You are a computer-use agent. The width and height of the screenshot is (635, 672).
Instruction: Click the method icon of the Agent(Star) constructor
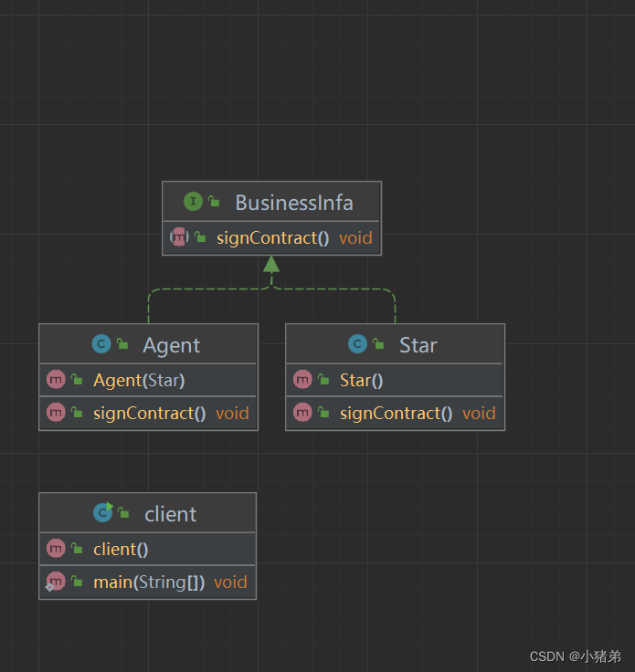[x=56, y=379]
